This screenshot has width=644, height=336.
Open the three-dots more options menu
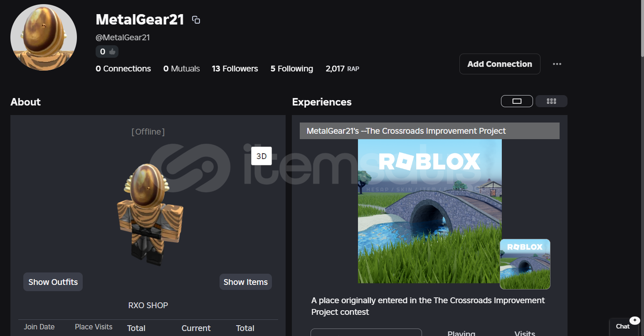[x=557, y=64]
